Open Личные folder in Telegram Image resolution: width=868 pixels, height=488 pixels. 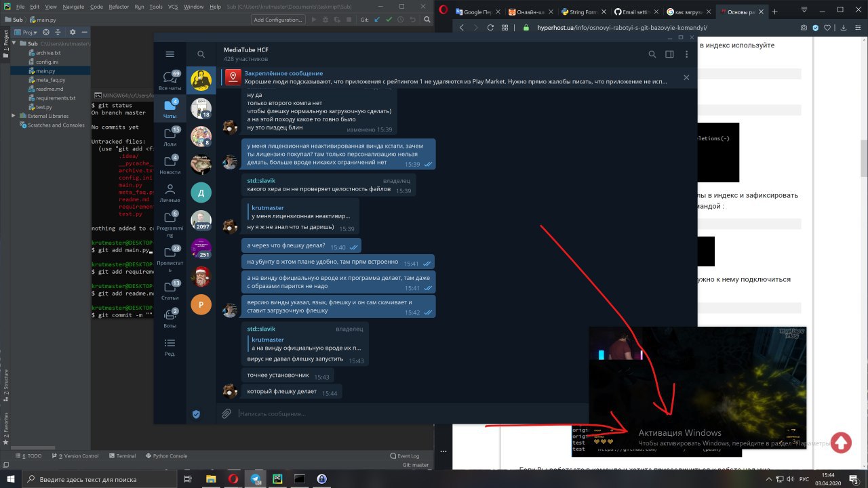pyautogui.click(x=170, y=194)
